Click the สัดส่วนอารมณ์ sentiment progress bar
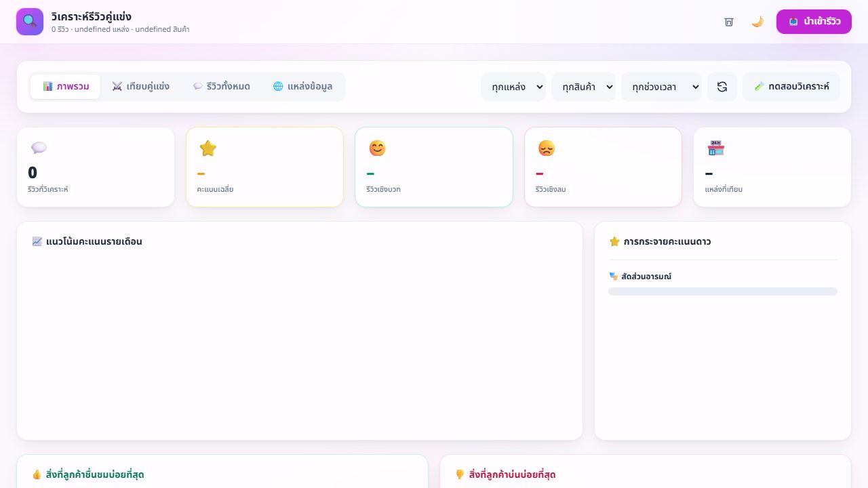Screen dimensions: 868x488 (723, 291)
